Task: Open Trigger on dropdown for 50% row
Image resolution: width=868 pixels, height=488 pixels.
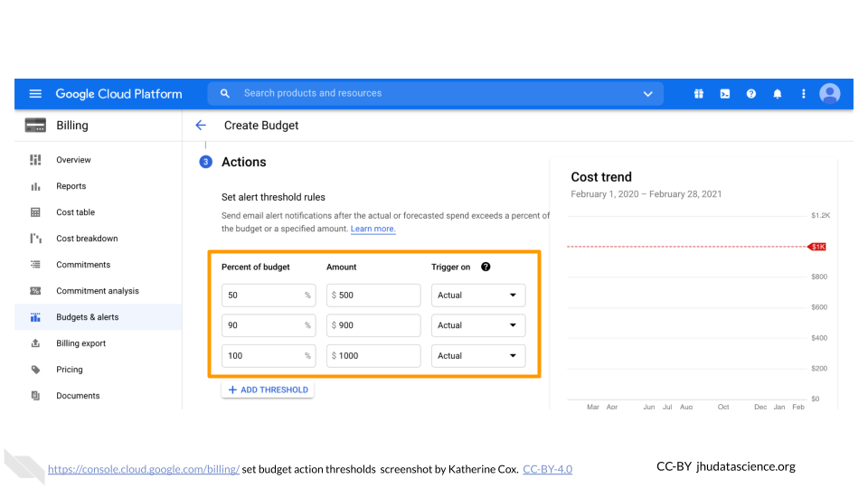Action: (x=478, y=296)
